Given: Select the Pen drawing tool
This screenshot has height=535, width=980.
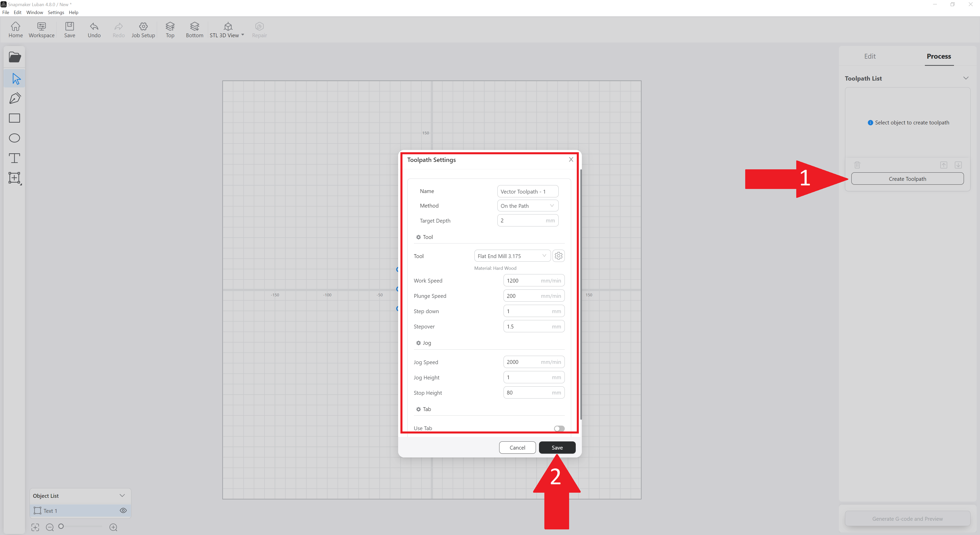Looking at the screenshot, I should pos(15,98).
